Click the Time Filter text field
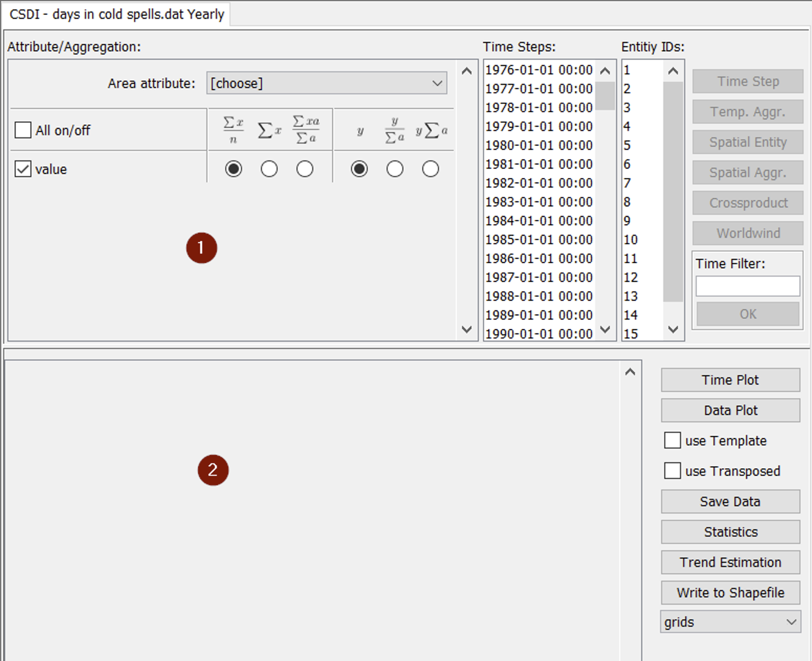The height and width of the screenshot is (661, 812). (x=748, y=286)
